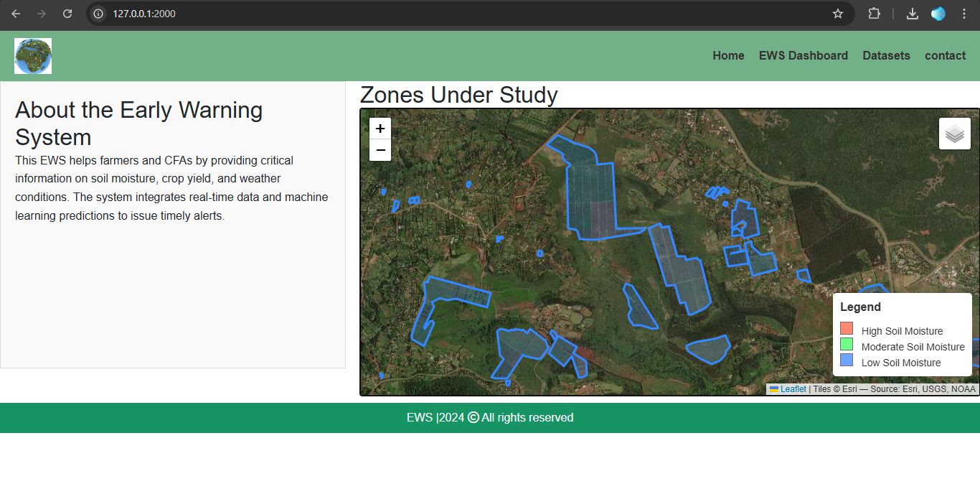Click the High Soil Moisture red swatch

(x=847, y=328)
